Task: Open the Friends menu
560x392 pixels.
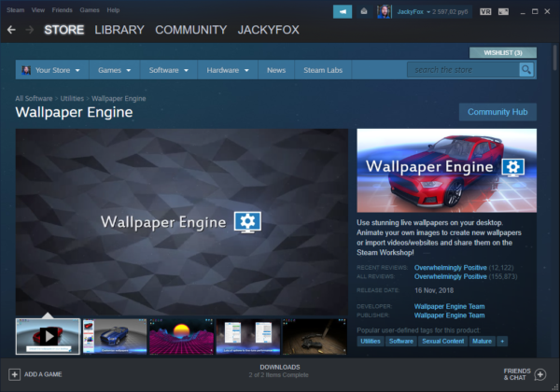Action: point(63,10)
